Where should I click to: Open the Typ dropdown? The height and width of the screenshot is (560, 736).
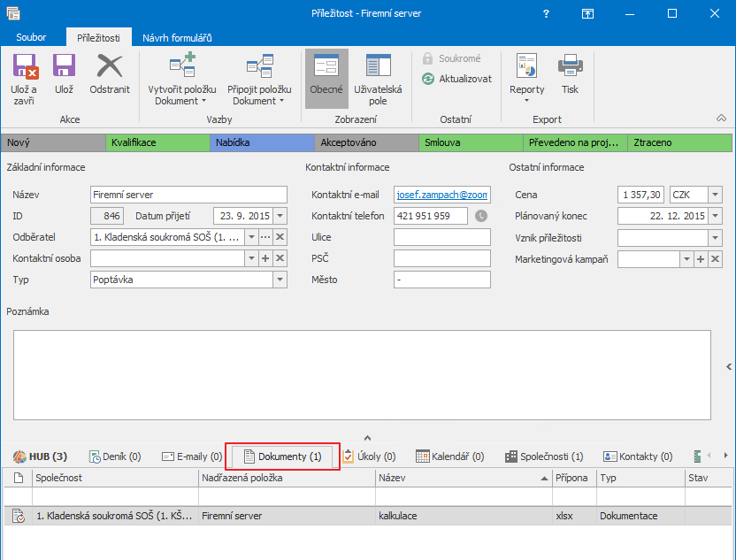tap(280, 280)
